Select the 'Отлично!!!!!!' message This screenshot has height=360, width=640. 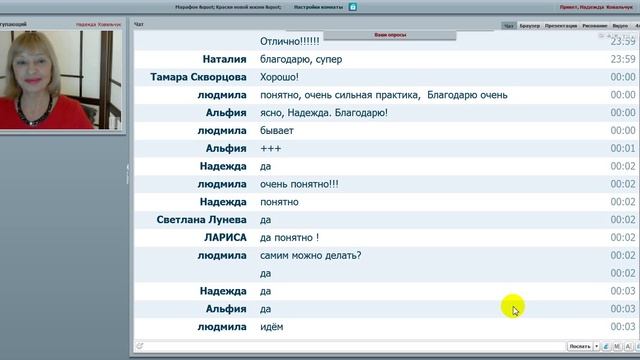(290, 41)
